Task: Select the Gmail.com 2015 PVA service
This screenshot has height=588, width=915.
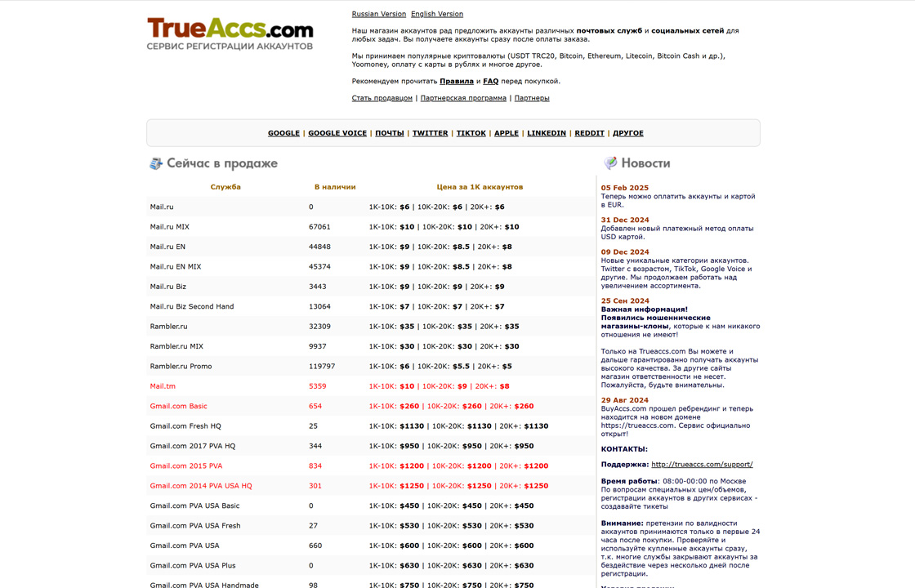Action: pyautogui.click(x=186, y=465)
